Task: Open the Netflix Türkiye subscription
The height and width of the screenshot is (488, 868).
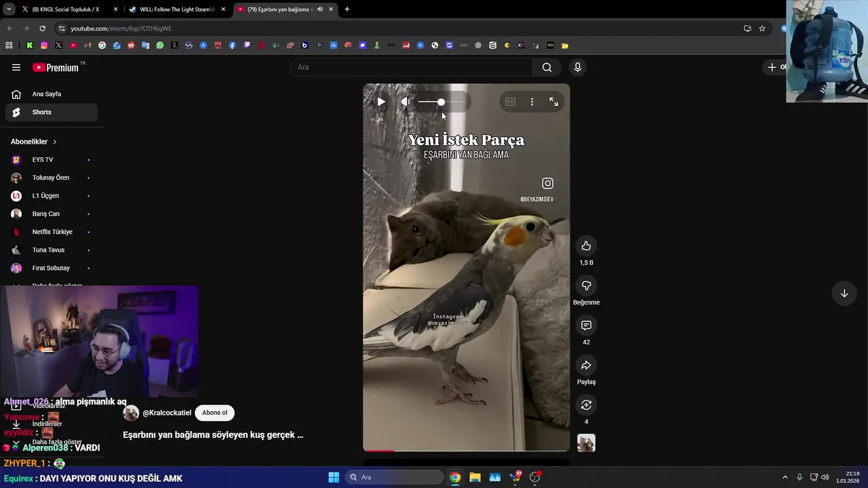Action: tap(52, 232)
